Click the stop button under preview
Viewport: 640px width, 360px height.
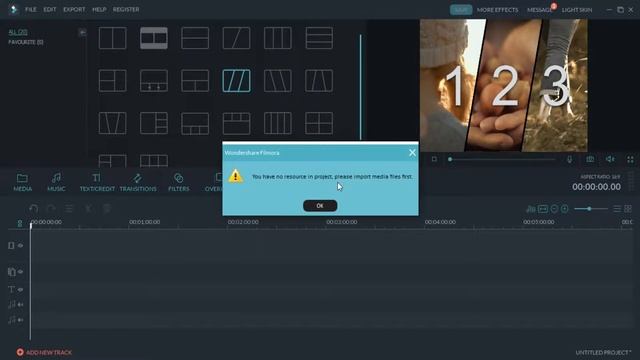(434, 159)
